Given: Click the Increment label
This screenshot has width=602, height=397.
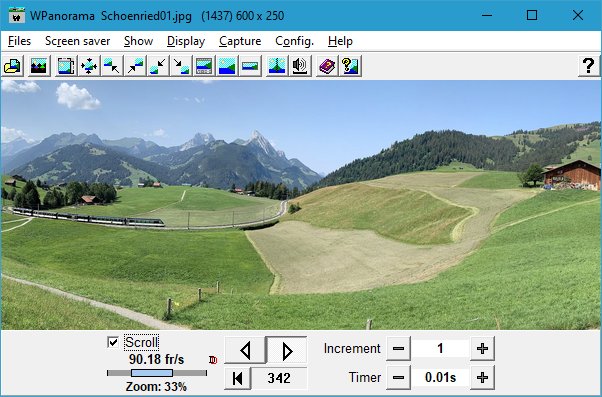Looking at the screenshot, I should click(352, 349).
